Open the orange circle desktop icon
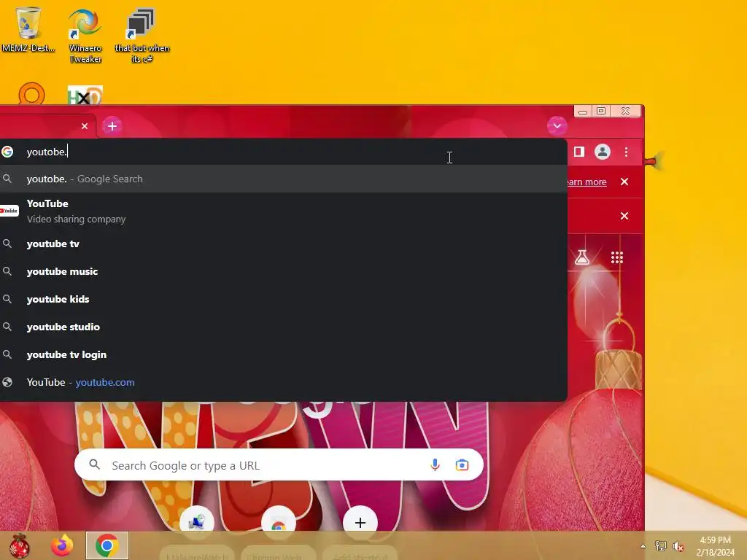Viewport: 747px width, 560px height. [31, 94]
